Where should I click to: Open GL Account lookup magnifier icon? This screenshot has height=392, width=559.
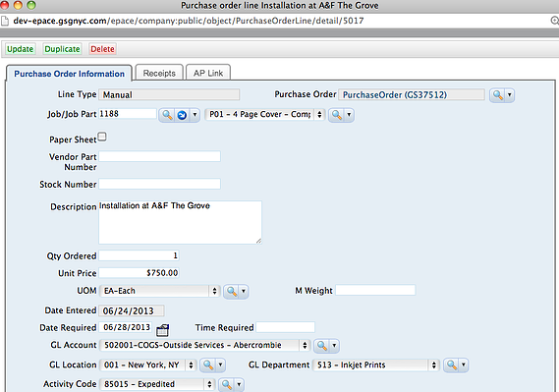pos(322,345)
